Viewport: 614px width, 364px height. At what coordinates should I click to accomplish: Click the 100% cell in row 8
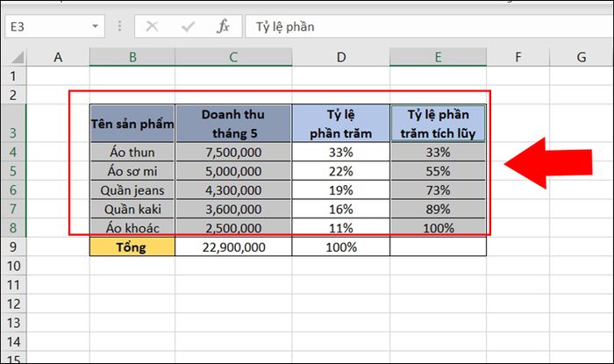coord(439,228)
